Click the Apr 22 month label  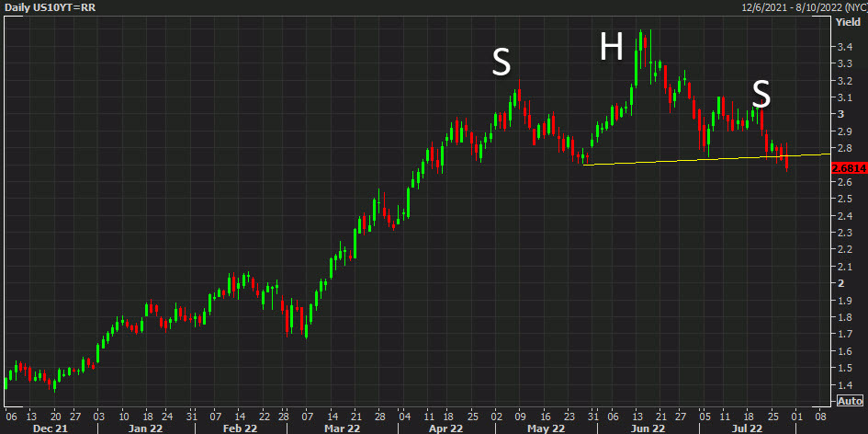(445, 428)
